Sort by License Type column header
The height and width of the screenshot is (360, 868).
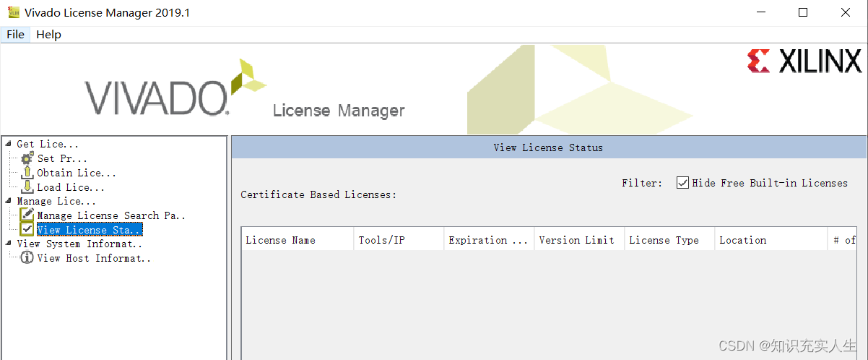pos(669,240)
